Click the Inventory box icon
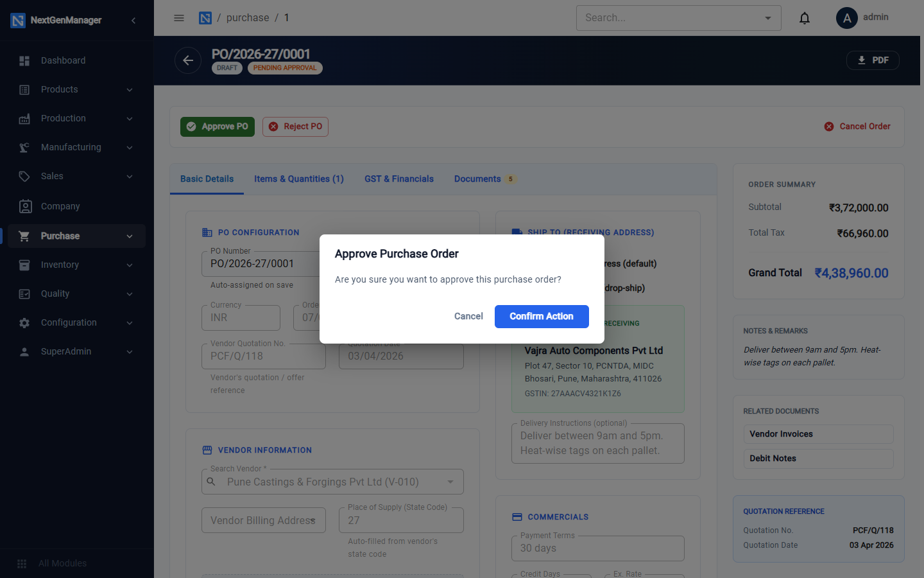Screen dimensions: 924x578 [24, 265]
